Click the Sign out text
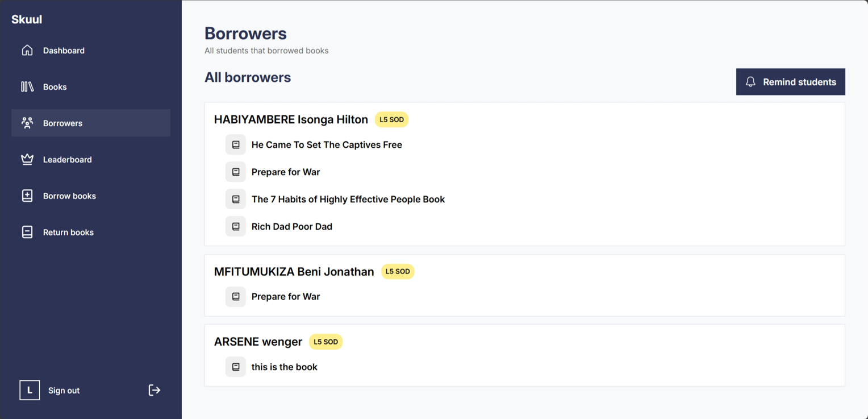The height and width of the screenshot is (419, 868). coord(64,391)
